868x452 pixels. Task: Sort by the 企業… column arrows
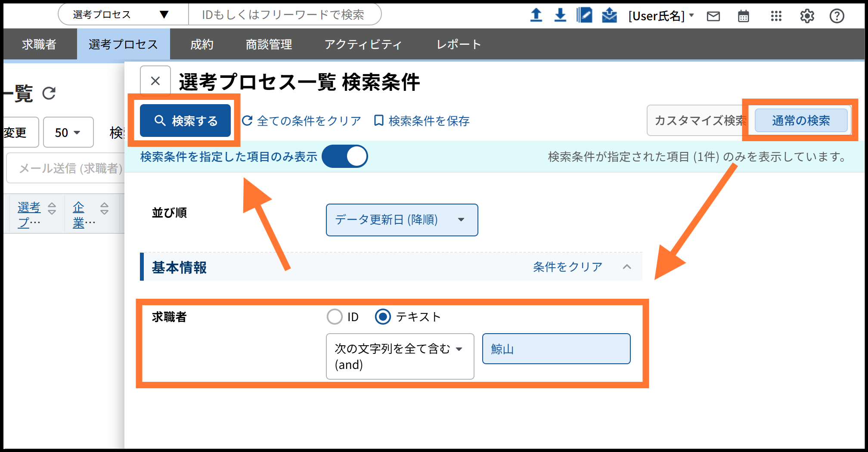(104, 209)
